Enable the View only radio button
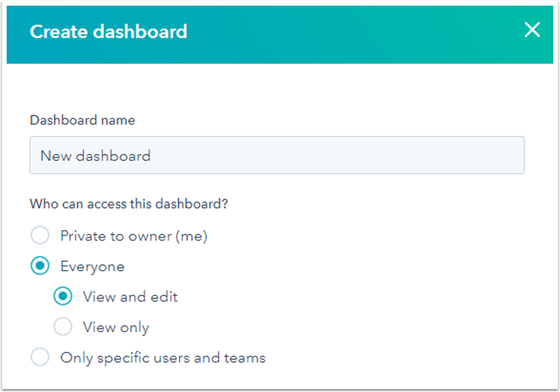 [x=63, y=327]
